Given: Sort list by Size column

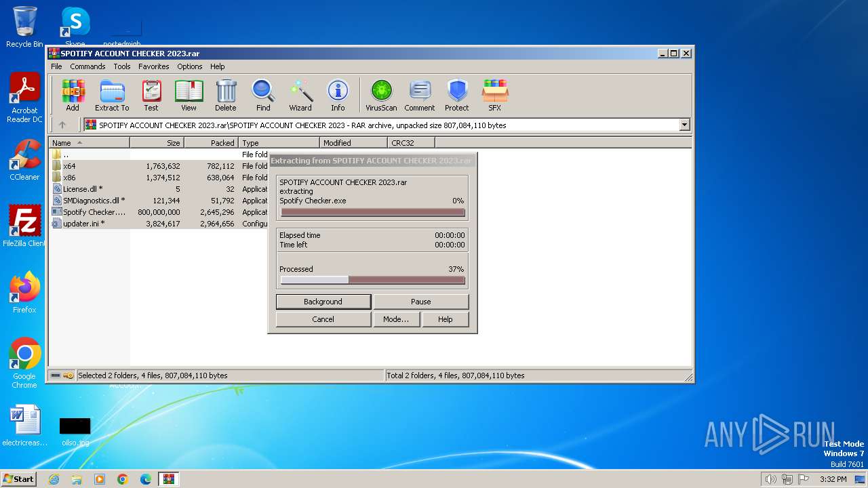Looking at the screenshot, I should click(157, 143).
